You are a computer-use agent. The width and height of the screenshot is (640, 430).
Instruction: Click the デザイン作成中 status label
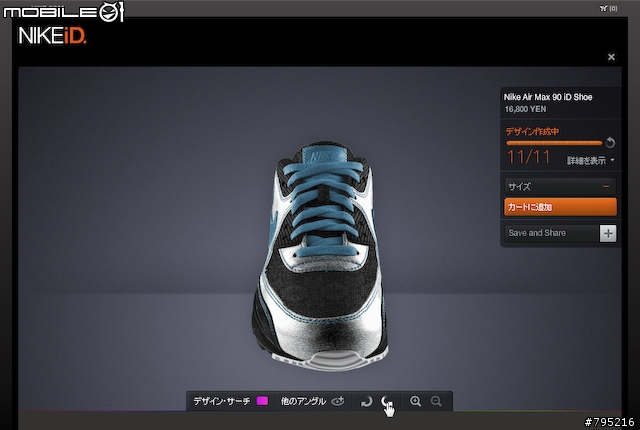(532, 131)
